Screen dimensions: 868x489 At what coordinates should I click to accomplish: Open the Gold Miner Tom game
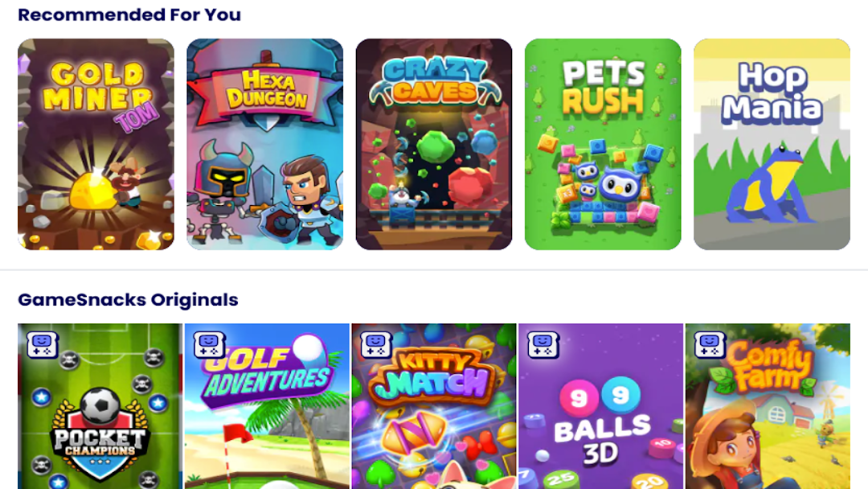pos(96,144)
